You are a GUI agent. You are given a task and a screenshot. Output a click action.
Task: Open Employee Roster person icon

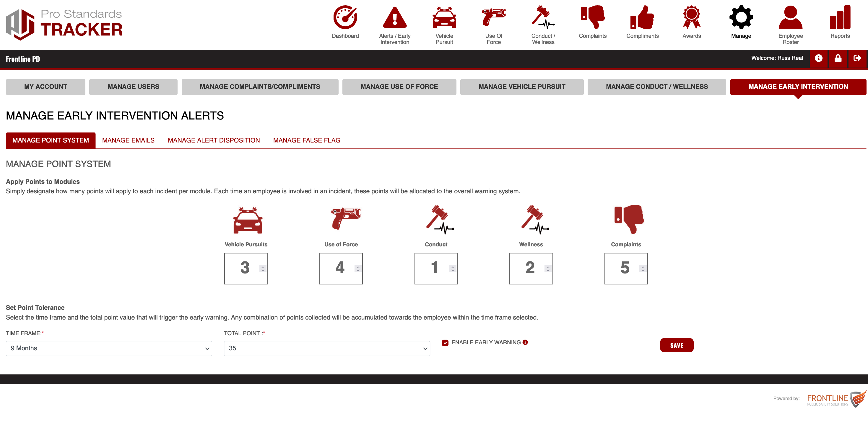[x=791, y=17]
